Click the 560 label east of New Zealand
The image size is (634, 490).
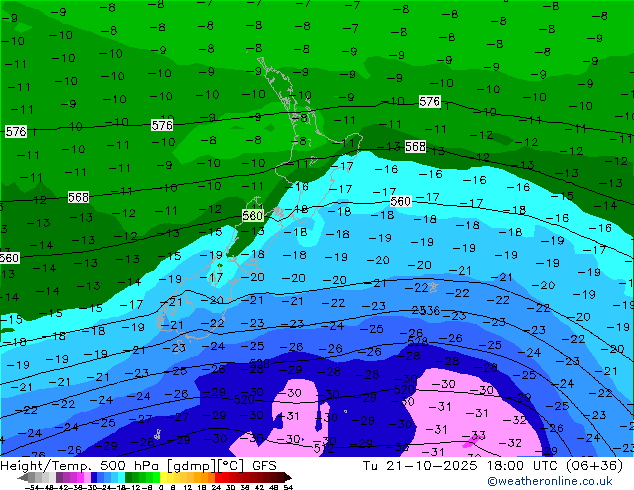(401, 201)
